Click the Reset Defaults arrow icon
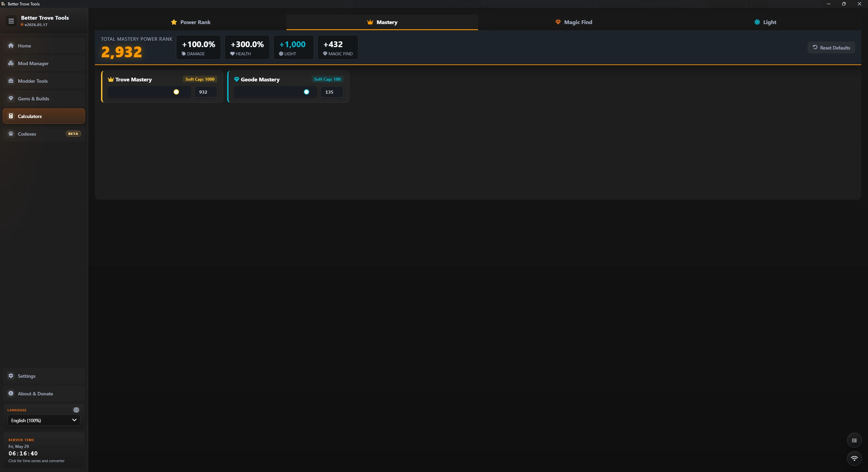 [815, 47]
